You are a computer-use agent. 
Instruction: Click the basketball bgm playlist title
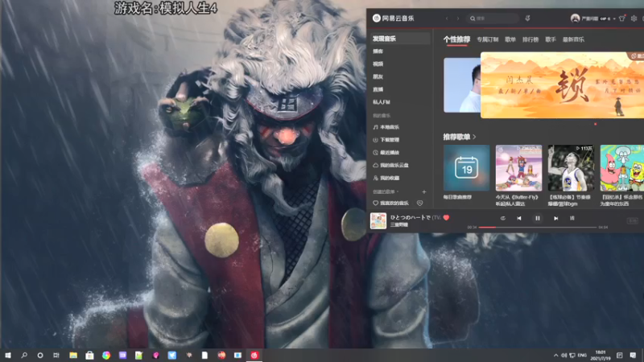(569, 200)
